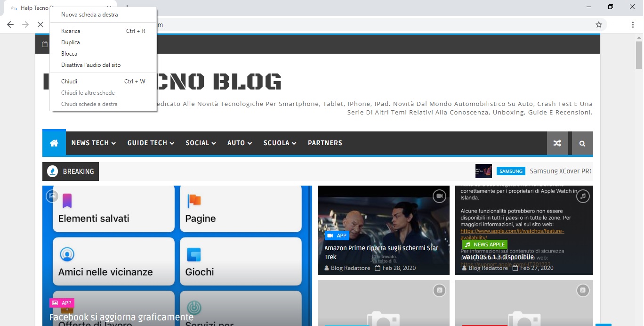Screen dimensions: 644x326
Task: Click the page vertical scrollbar thumb
Action: (x=639, y=56)
